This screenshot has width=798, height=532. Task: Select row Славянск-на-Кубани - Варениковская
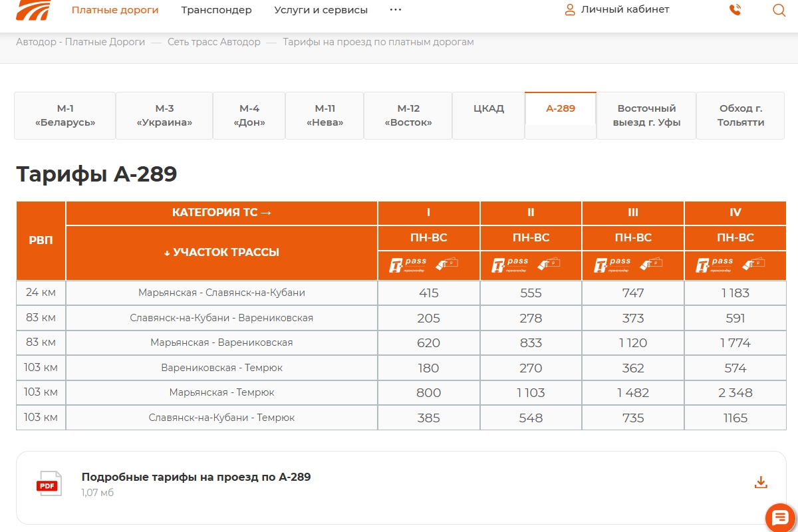click(401, 318)
